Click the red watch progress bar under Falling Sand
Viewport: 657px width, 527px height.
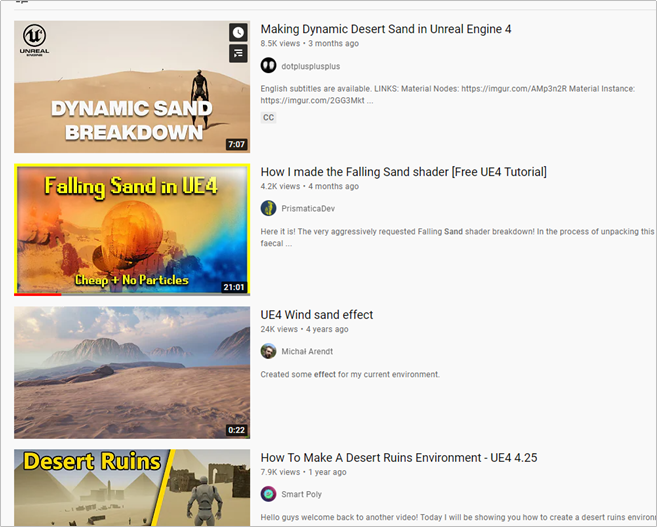pos(38,294)
